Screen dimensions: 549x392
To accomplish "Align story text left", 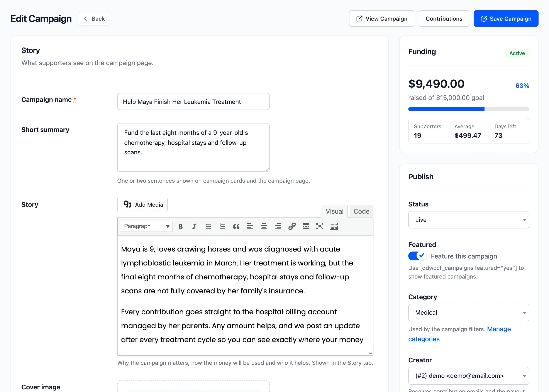I will point(250,226).
